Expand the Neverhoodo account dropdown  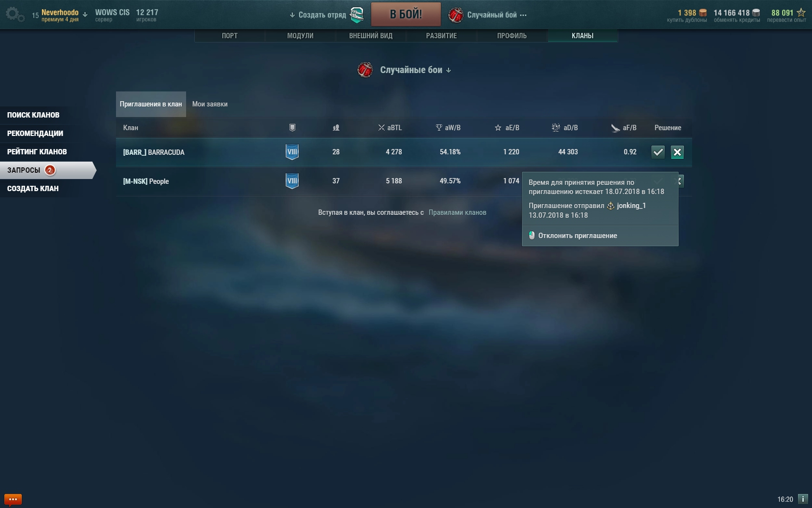[x=85, y=15]
